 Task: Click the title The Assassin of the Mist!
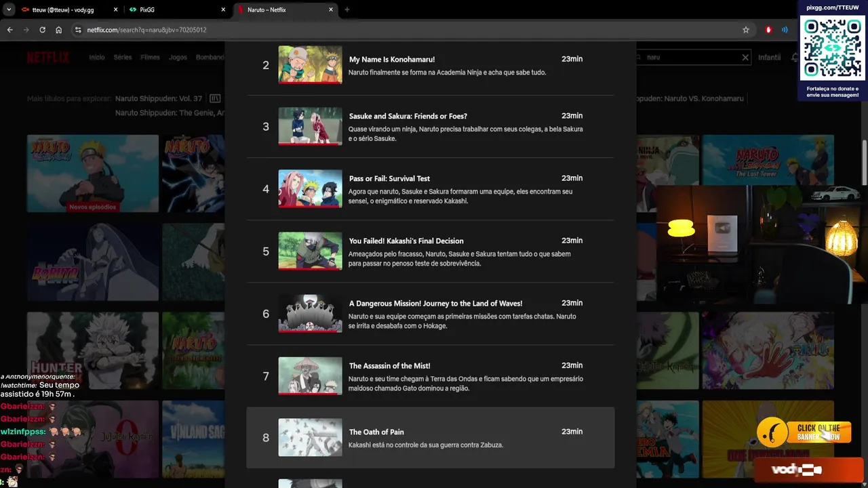click(x=390, y=366)
